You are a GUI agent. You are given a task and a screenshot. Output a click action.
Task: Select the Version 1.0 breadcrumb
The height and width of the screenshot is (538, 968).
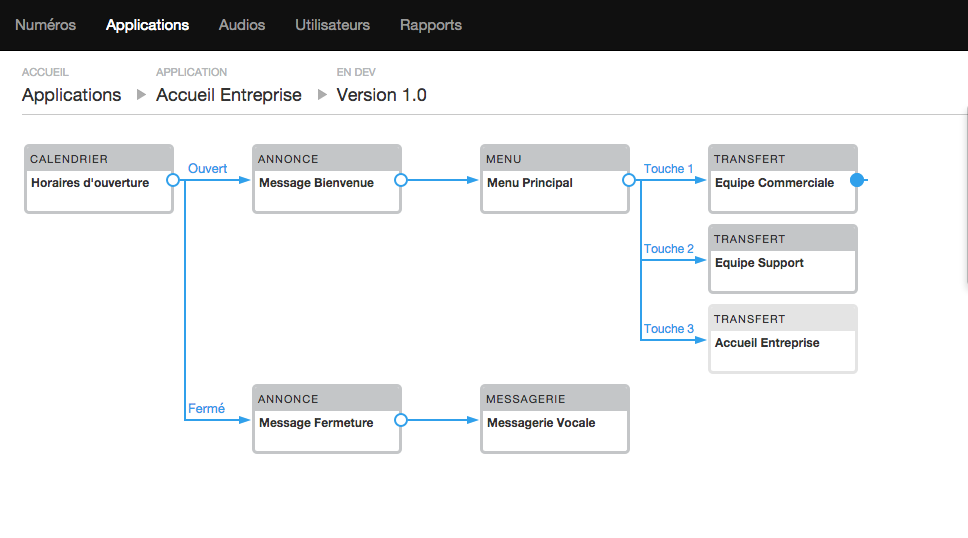pyautogui.click(x=381, y=95)
